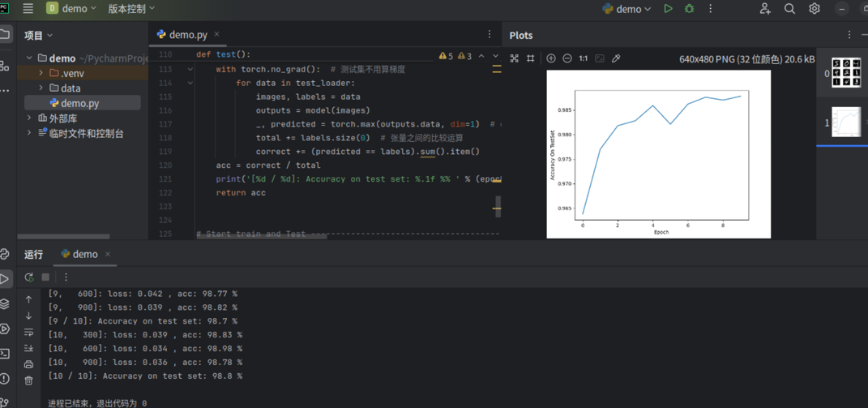Viewport: 868px width, 408px height.
Task: Run the demo configuration
Action: click(669, 8)
